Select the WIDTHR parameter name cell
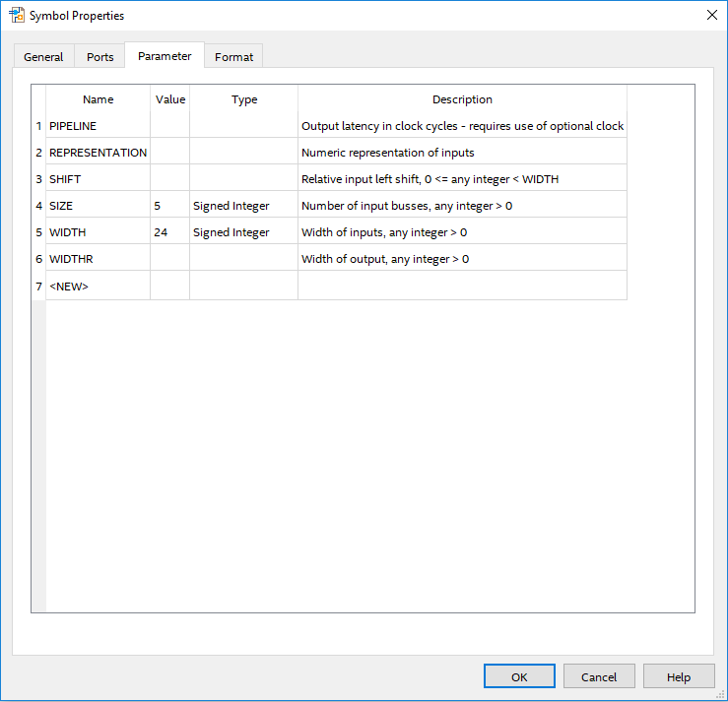The height and width of the screenshot is (702, 728). [x=98, y=258]
